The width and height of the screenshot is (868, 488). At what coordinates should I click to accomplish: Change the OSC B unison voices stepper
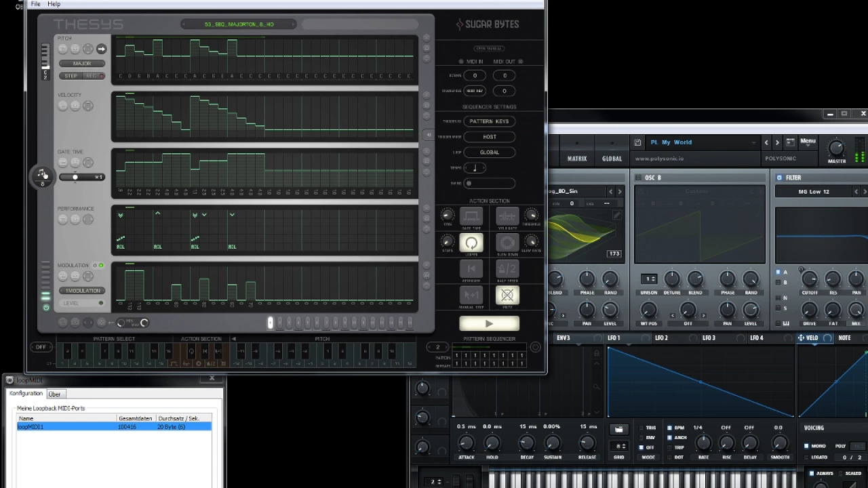click(649, 279)
